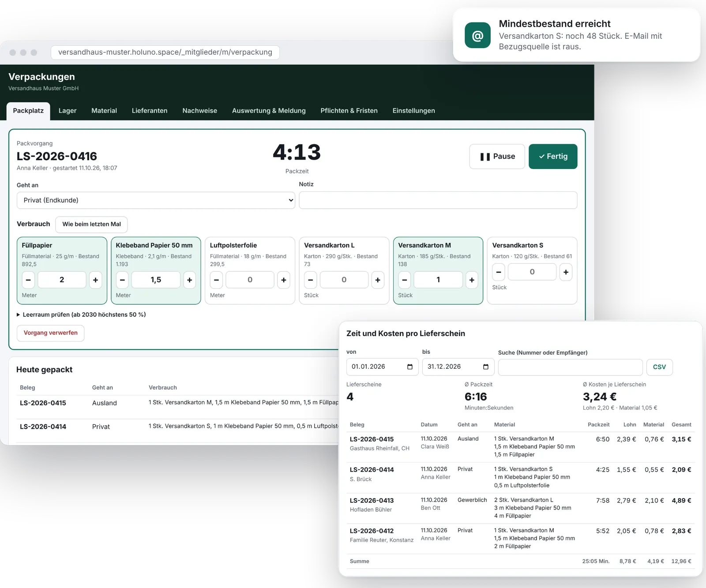Switch to Einstellungen tab

pos(414,111)
